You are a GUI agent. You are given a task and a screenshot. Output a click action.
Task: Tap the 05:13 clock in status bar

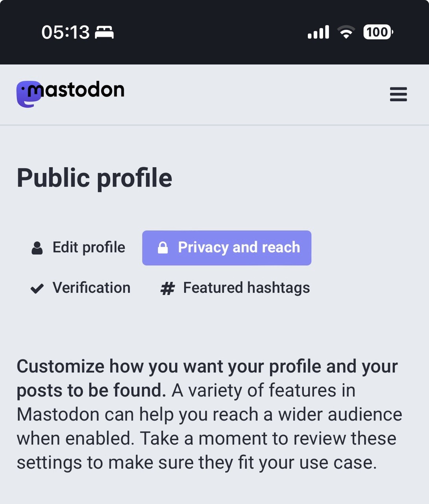(65, 32)
